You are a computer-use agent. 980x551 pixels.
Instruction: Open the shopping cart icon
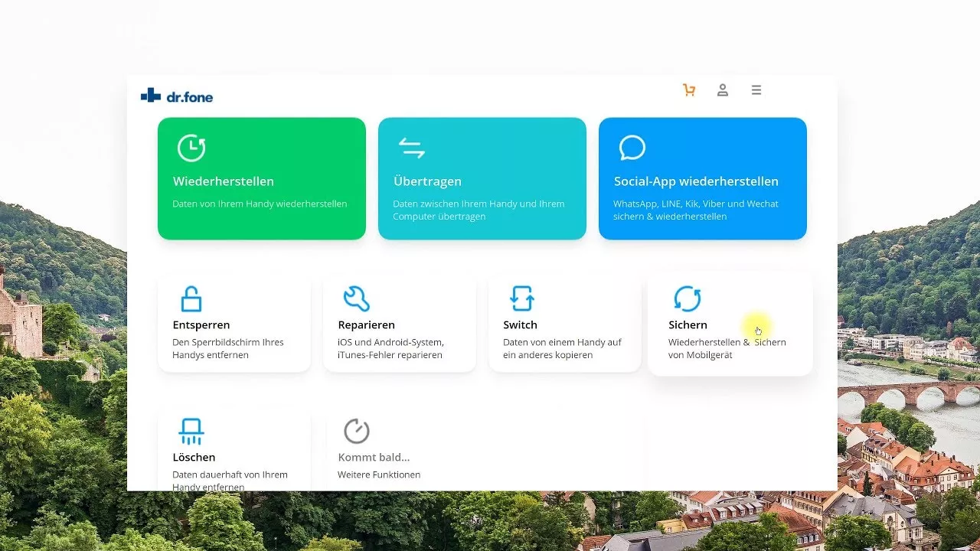point(689,90)
